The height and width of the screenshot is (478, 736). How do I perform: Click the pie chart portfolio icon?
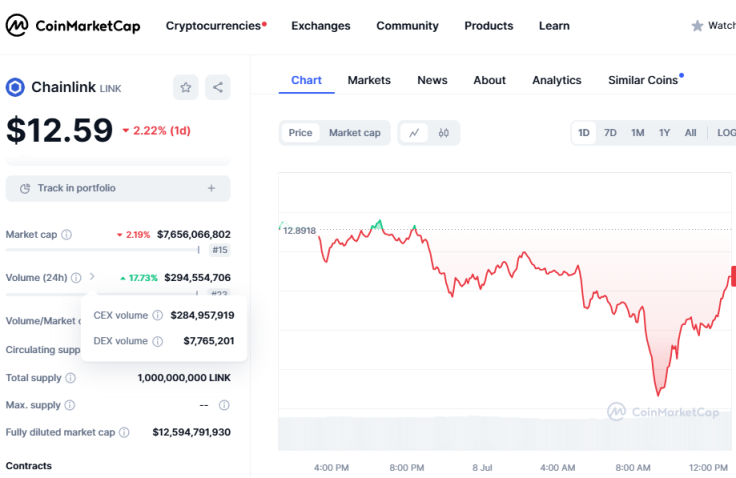[25, 188]
